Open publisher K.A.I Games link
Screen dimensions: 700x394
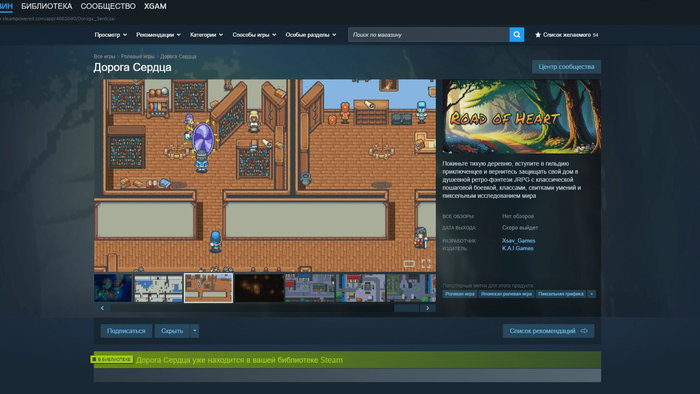click(x=517, y=249)
